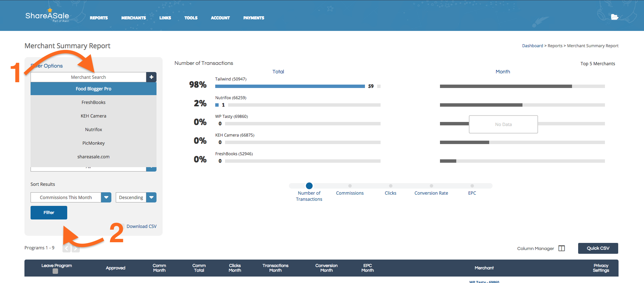644x283 pixels.
Task: Open the LINKS menu
Action: click(165, 18)
